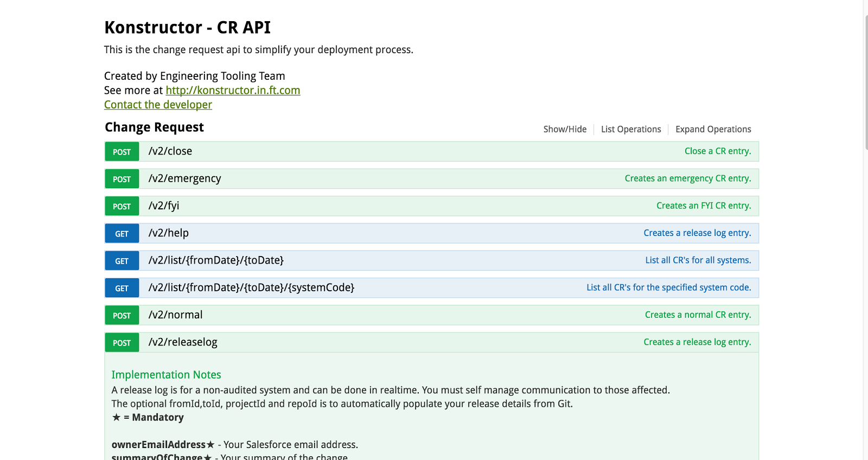Click the 'Konstructor - CR API' title
Screen dimensions: 868x460
click(187, 27)
